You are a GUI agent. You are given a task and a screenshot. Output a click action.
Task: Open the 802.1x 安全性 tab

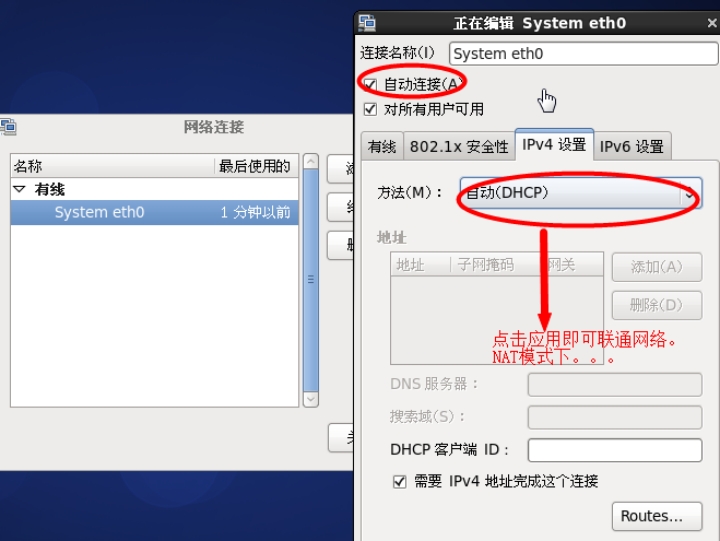coord(459,146)
